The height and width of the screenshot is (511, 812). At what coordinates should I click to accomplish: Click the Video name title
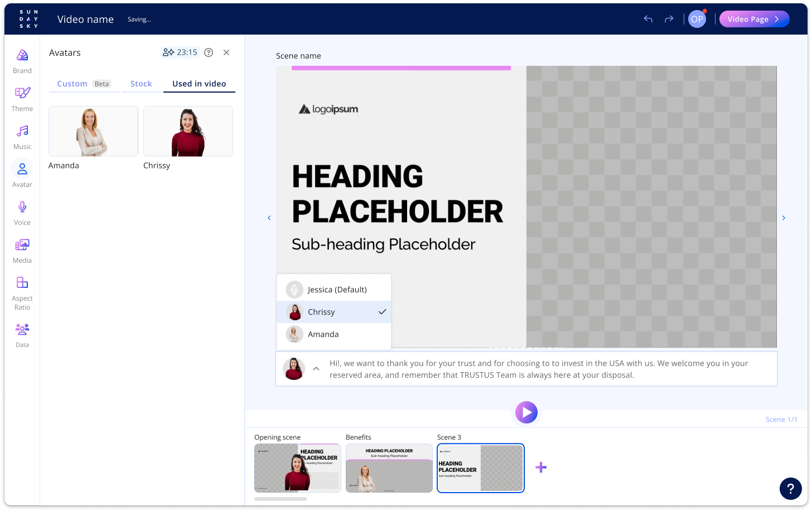(x=85, y=19)
